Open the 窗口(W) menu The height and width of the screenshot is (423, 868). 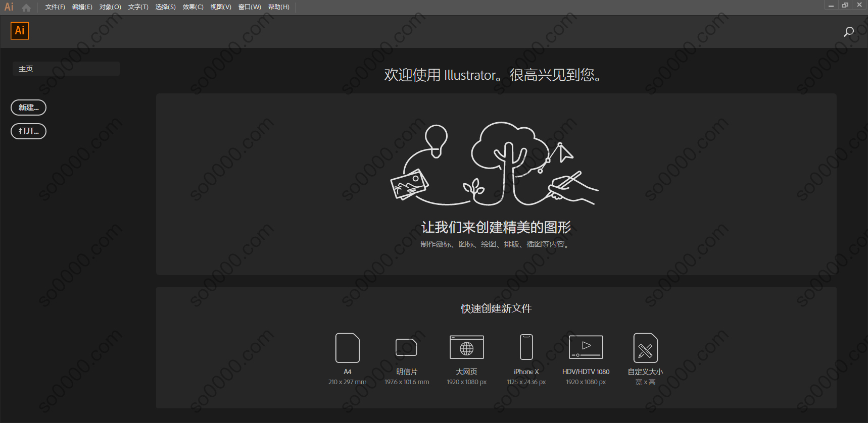250,7
